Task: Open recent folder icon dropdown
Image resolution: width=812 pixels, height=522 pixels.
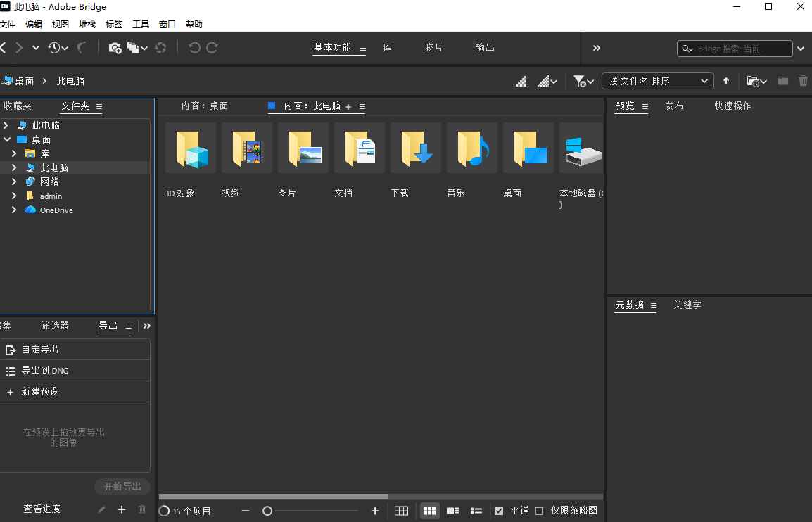Action: 756,82
